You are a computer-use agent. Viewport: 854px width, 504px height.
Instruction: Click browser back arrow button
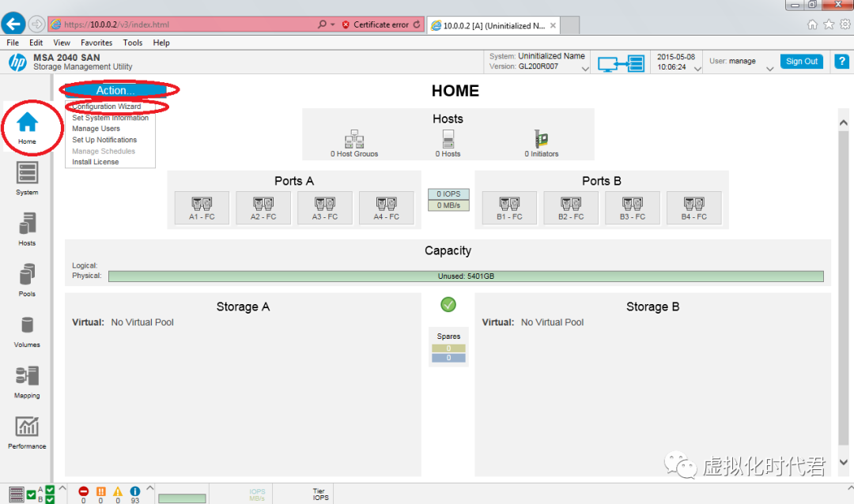[13, 24]
